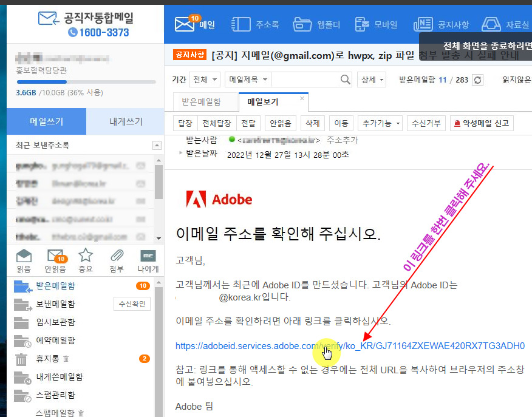Open 예약메일함 folder
The width and height of the screenshot is (532, 417).
click(56, 341)
